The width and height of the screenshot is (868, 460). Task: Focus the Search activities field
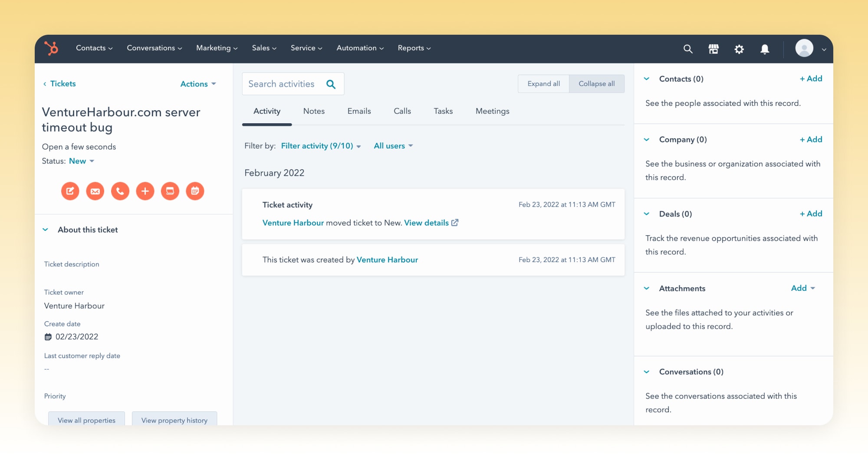pos(293,84)
